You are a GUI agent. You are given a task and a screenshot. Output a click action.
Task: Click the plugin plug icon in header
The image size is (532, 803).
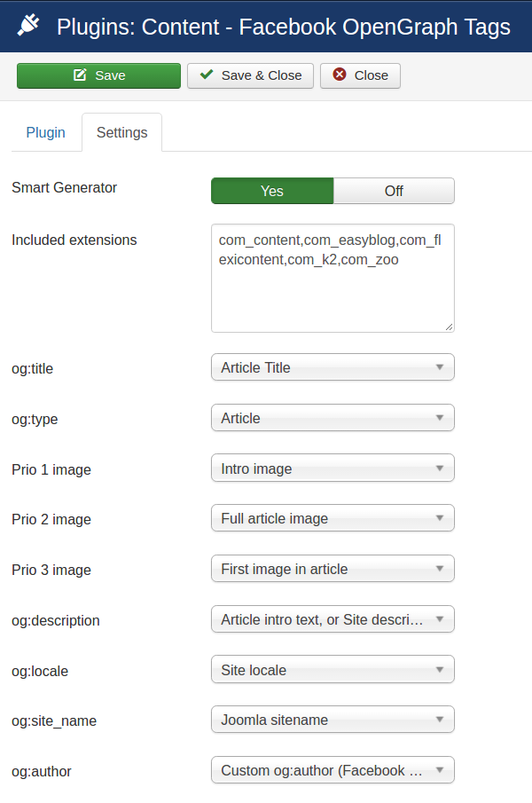[28, 25]
